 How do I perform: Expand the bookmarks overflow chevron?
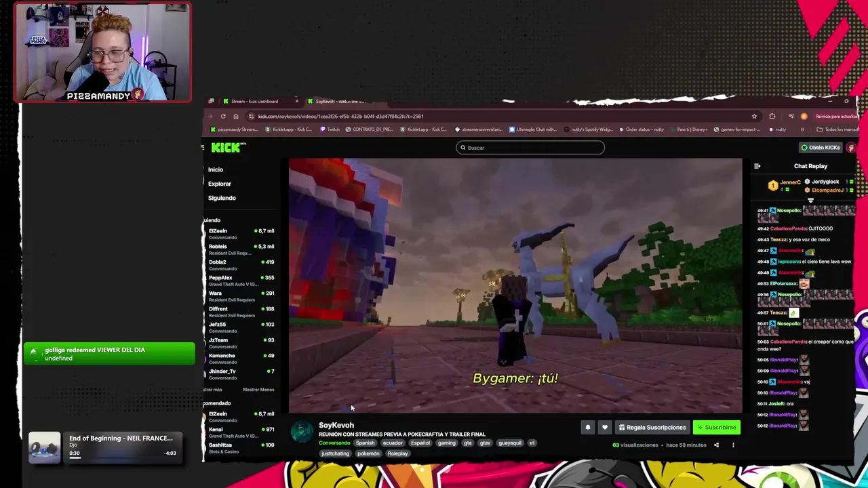802,129
